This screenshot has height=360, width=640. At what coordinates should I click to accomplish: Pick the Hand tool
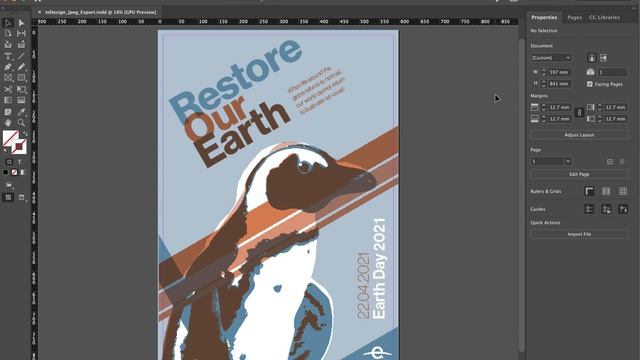8,122
